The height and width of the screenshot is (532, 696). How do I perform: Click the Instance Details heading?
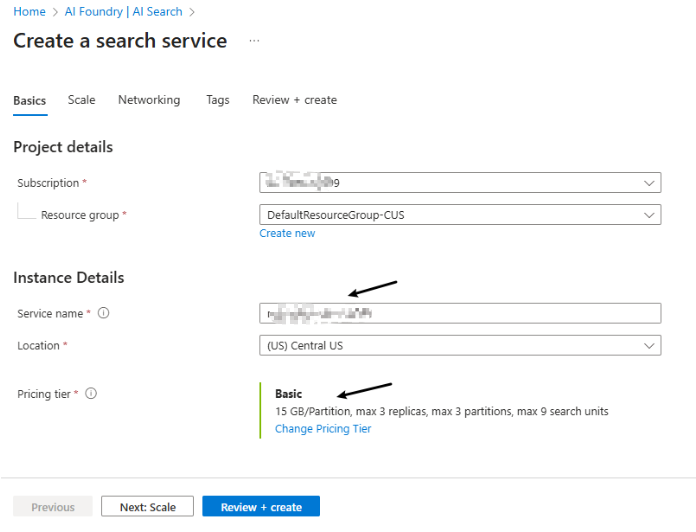click(x=69, y=278)
